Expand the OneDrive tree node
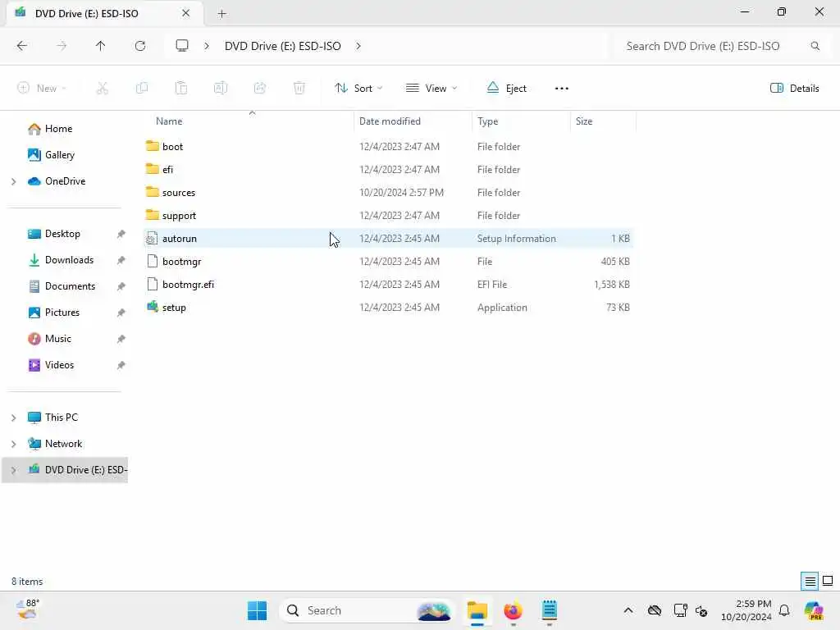This screenshot has height=630, width=840. [x=13, y=181]
